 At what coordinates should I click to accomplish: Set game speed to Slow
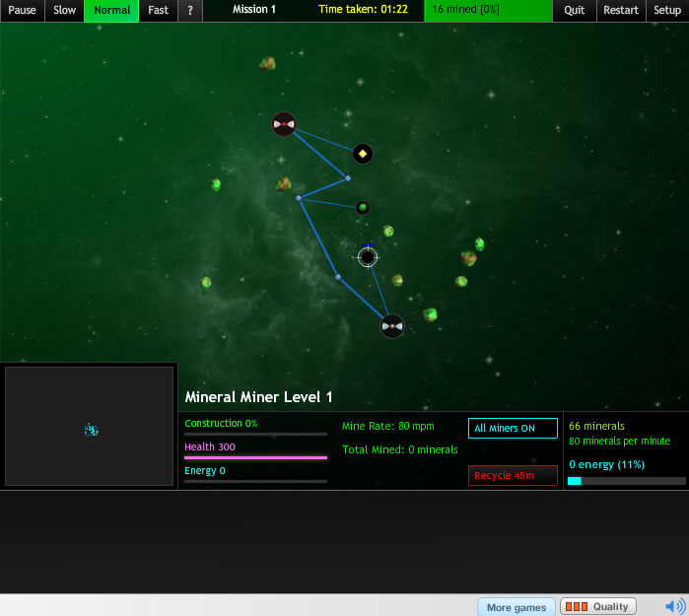pyautogui.click(x=64, y=10)
